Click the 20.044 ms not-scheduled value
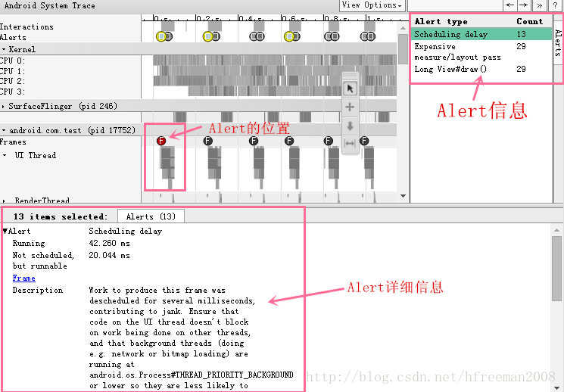564x392 pixels. point(109,255)
